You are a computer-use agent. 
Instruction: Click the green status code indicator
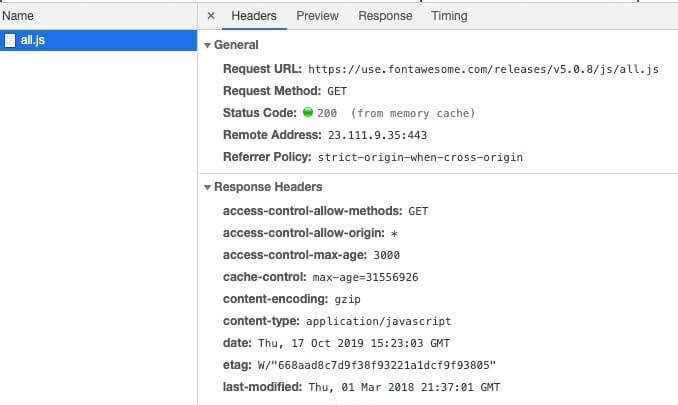tap(309, 113)
